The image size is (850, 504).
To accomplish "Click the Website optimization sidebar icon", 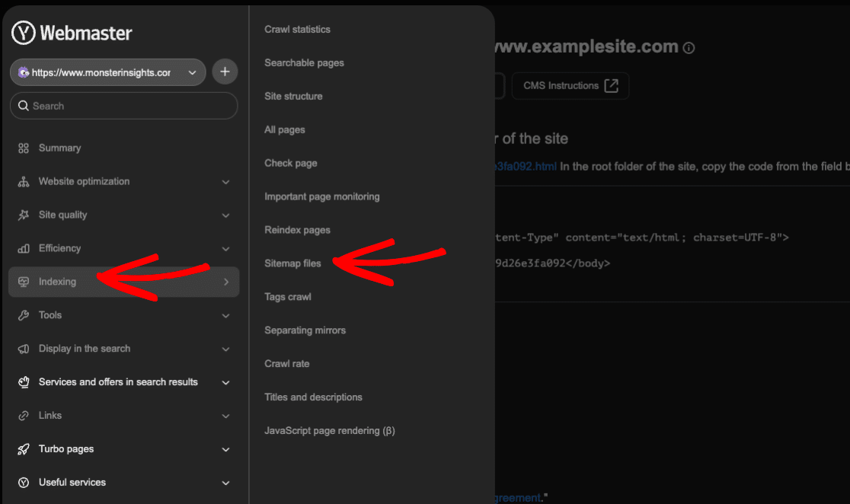I will click(x=24, y=181).
